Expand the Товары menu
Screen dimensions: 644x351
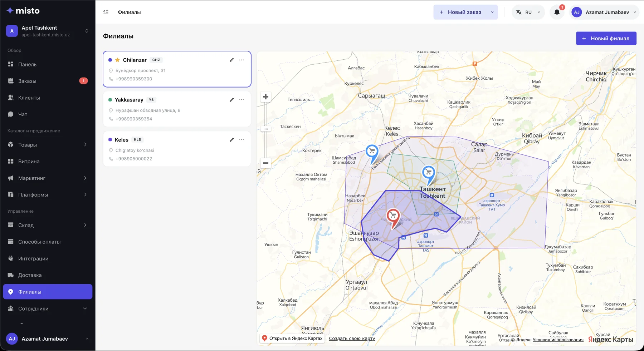[x=48, y=145]
